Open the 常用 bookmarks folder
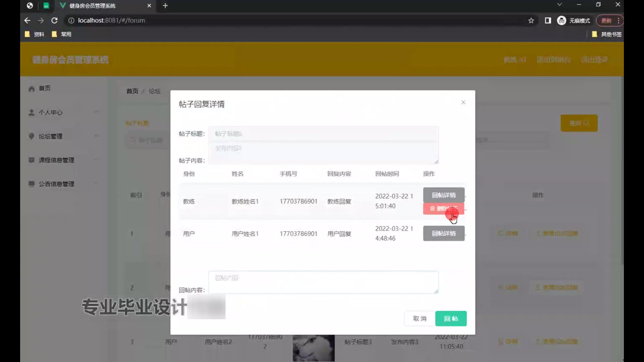 click(62, 34)
